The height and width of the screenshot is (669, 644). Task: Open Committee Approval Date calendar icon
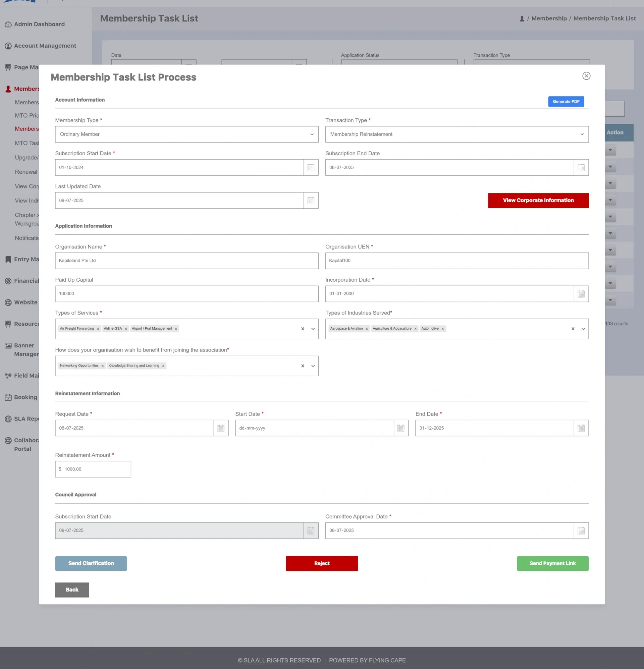[x=581, y=531]
